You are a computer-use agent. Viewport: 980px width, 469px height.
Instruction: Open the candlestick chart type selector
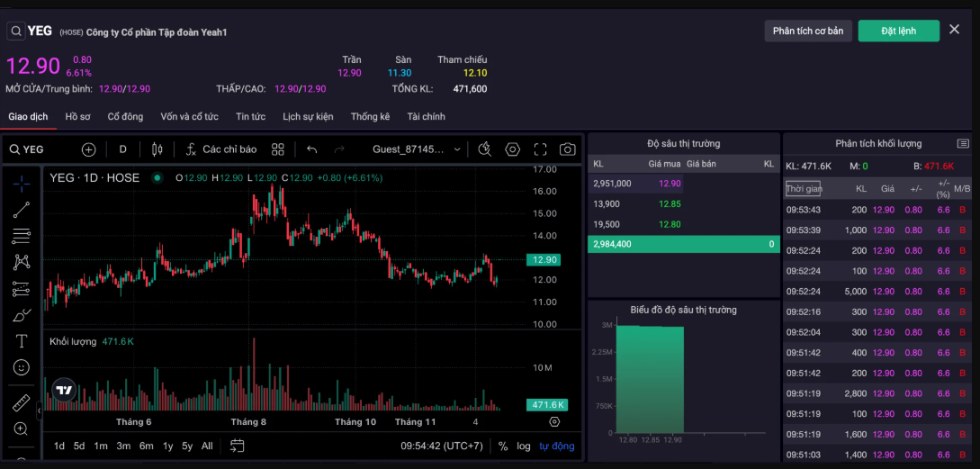(157, 149)
